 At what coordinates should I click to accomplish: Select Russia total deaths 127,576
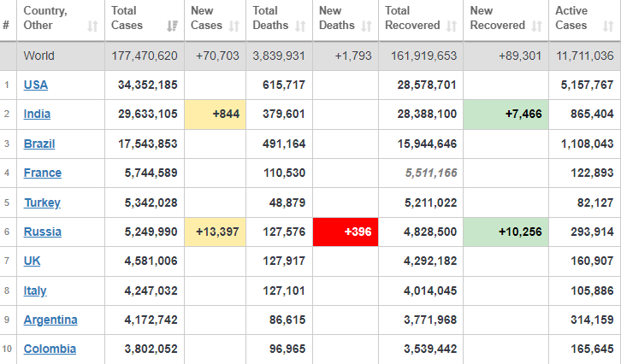(284, 232)
